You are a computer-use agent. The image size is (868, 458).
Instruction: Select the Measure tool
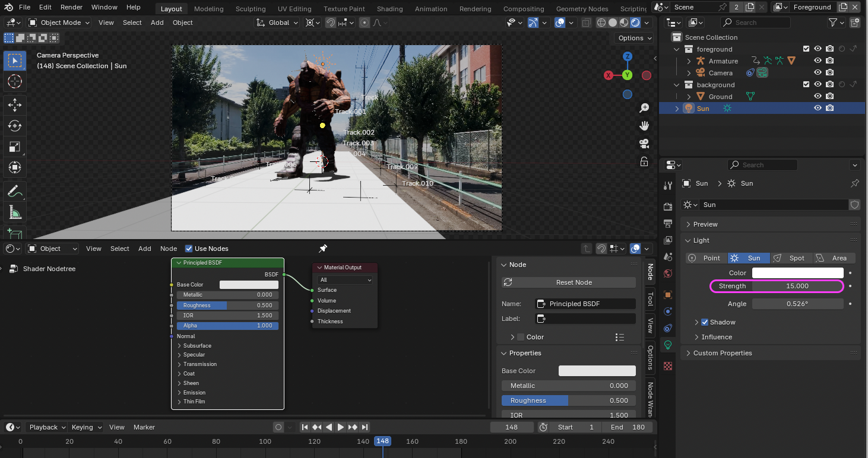[x=15, y=212]
